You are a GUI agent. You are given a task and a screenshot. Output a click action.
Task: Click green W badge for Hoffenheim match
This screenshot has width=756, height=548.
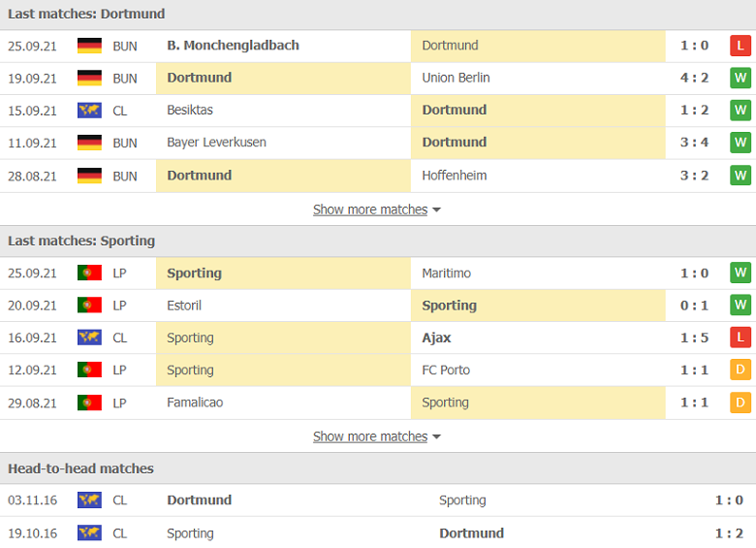pos(740,176)
